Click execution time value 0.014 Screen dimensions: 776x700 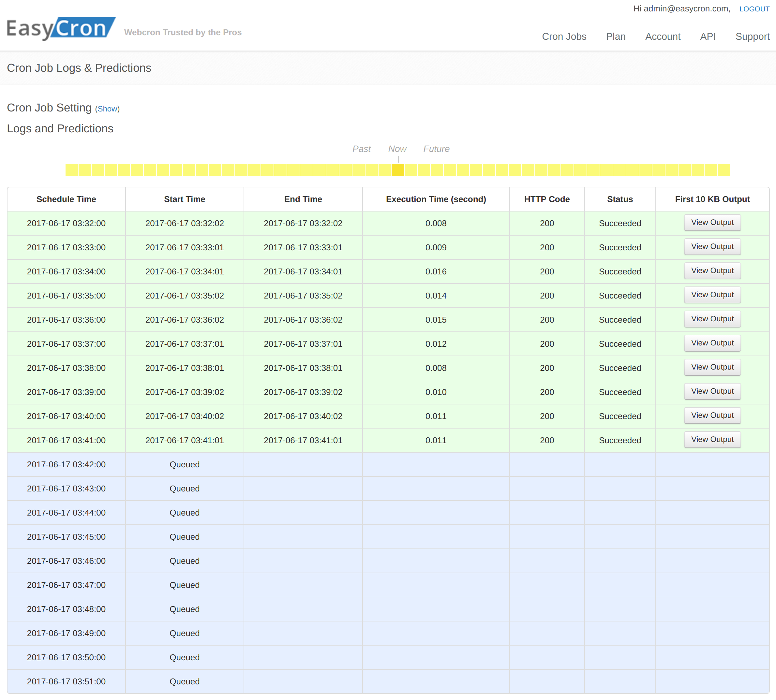(436, 296)
